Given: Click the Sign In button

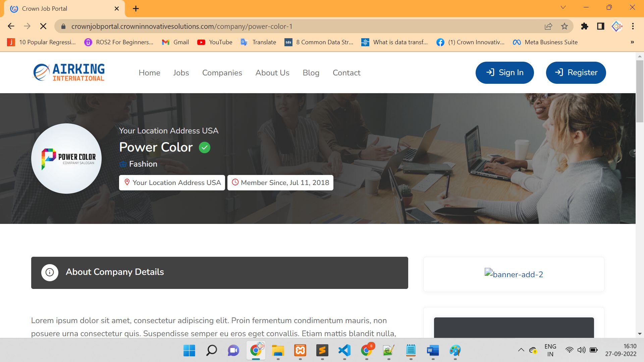Looking at the screenshot, I should pyautogui.click(x=504, y=73).
